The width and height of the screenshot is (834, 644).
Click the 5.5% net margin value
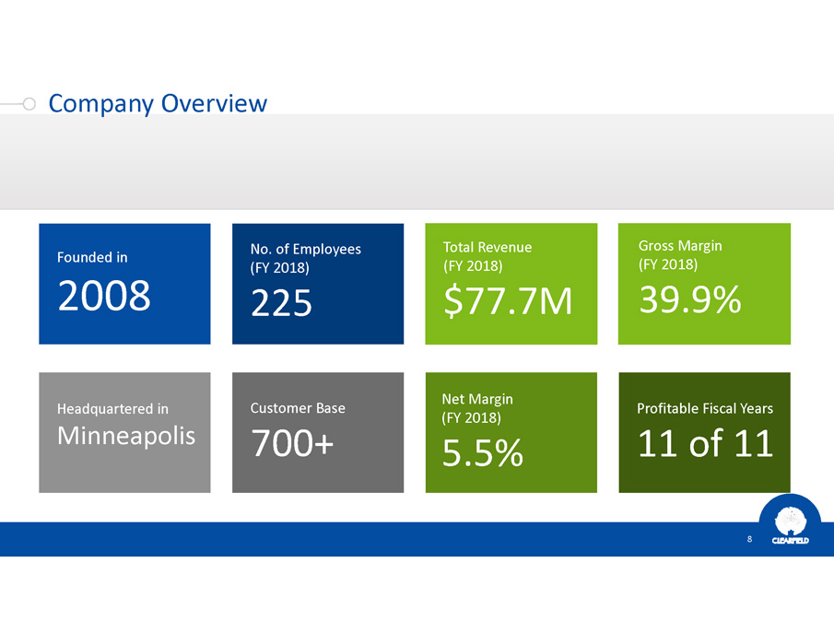coord(482,452)
